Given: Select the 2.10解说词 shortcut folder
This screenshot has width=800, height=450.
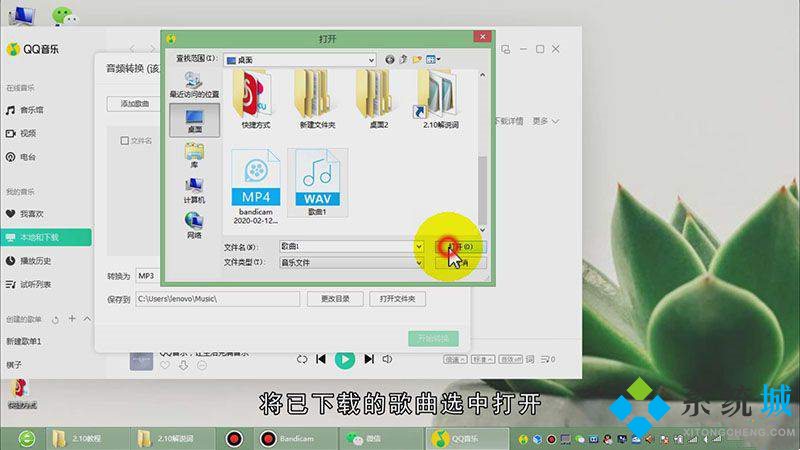Looking at the screenshot, I should (x=440, y=99).
